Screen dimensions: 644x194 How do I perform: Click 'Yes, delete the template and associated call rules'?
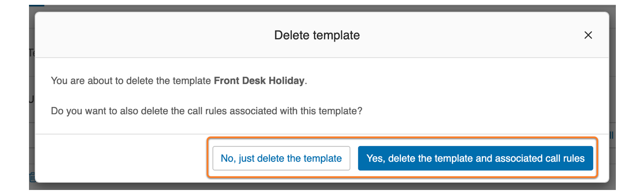475,158
